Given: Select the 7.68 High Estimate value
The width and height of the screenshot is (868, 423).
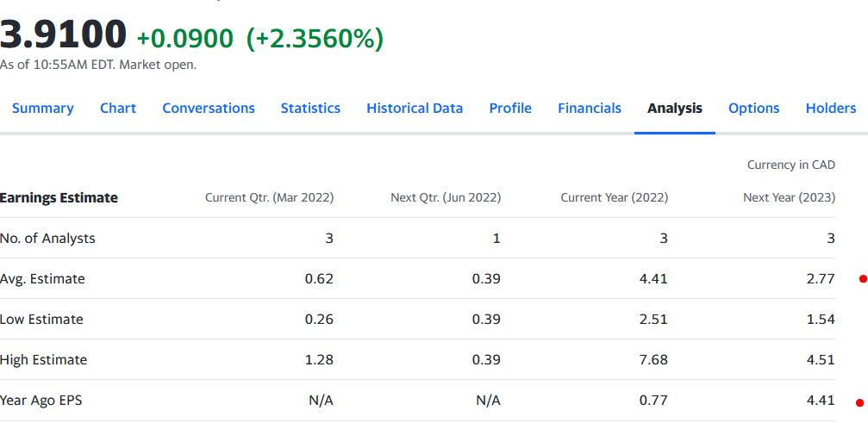Looking at the screenshot, I should [x=653, y=359].
